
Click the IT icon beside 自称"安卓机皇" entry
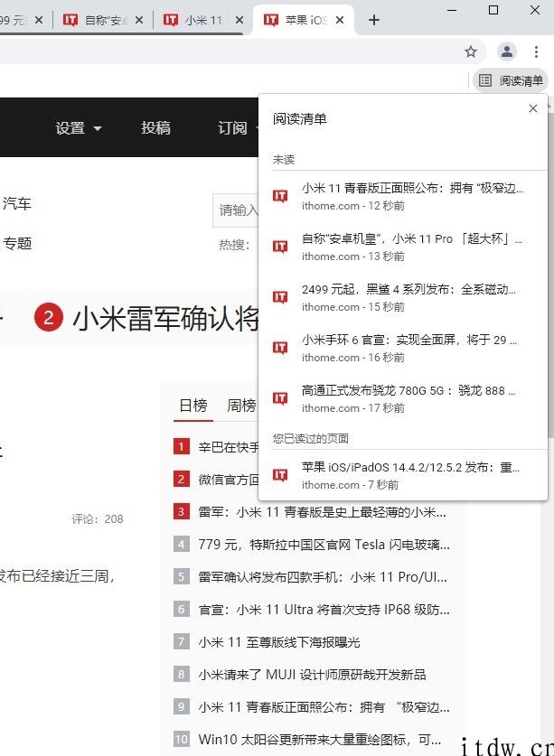280,247
